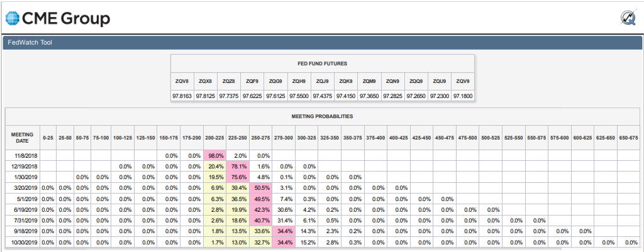Select the ZQH9 price 97.5500
This screenshot has width=644, height=252.
click(x=299, y=96)
